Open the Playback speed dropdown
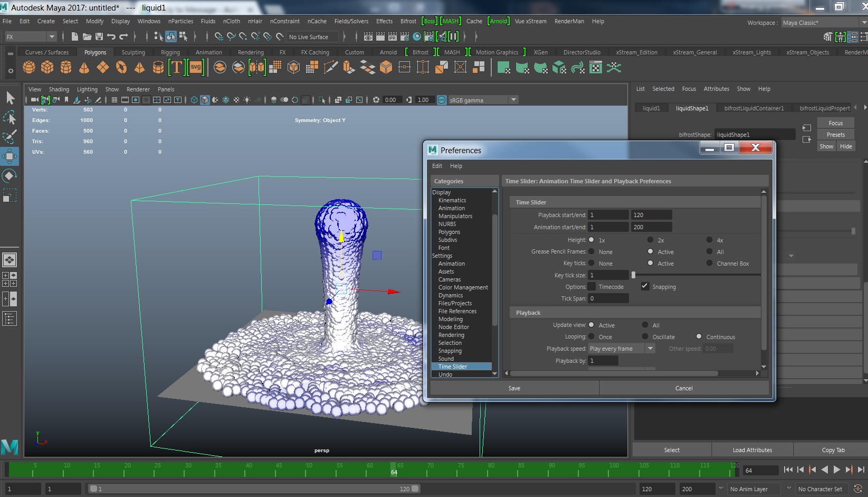868x497 pixels. [650, 348]
